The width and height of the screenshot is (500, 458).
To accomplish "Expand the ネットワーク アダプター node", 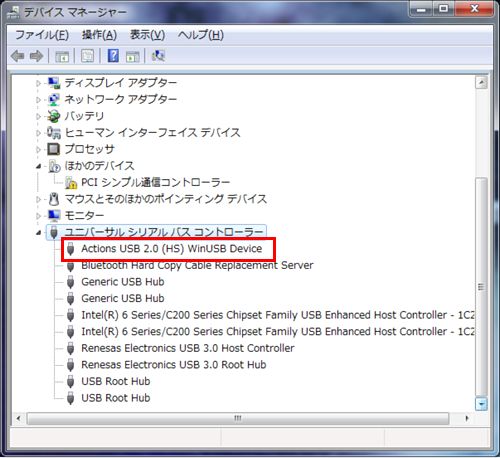I will [38, 100].
